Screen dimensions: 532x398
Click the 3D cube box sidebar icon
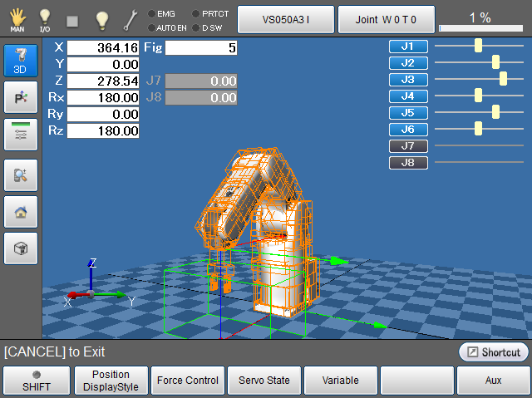[x=21, y=248]
